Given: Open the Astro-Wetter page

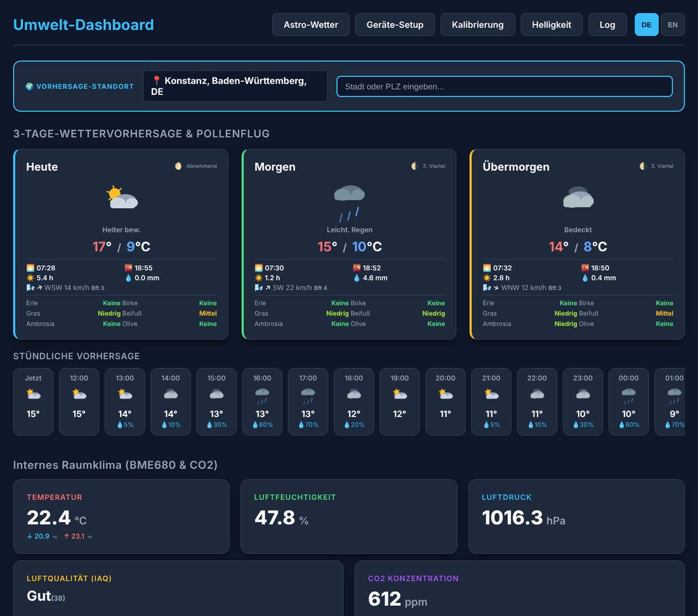Looking at the screenshot, I should 311,25.
